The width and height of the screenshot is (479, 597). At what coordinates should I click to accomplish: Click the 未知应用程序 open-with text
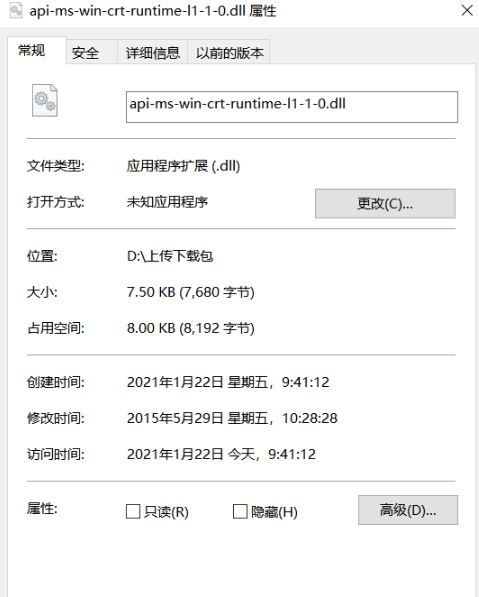click(x=167, y=202)
